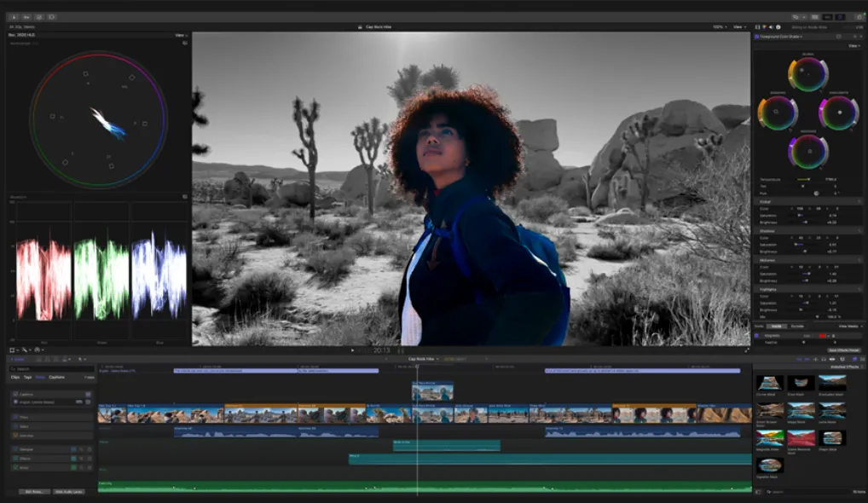Click the Save Effects Preset button
This screenshot has height=503, width=868.
pyautogui.click(x=844, y=350)
